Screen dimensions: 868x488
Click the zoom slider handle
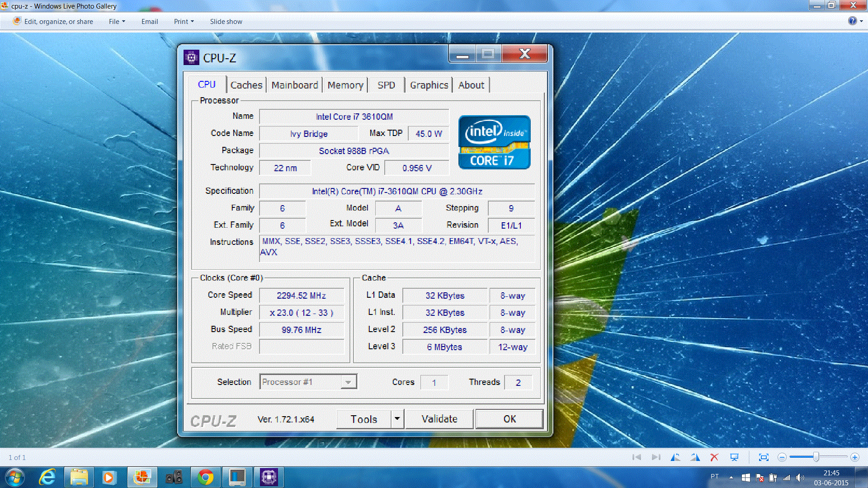[816, 457]
